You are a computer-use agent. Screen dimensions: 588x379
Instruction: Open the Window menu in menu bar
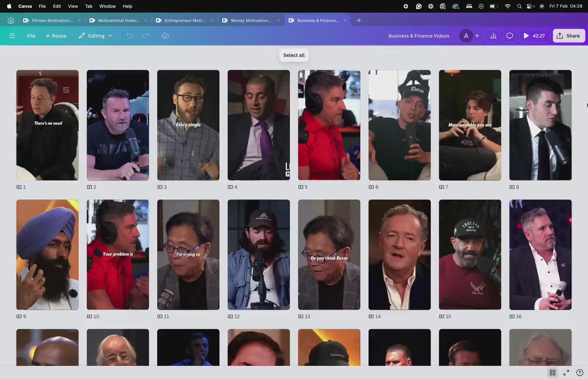pyautogui.click(x=107, y=6)
